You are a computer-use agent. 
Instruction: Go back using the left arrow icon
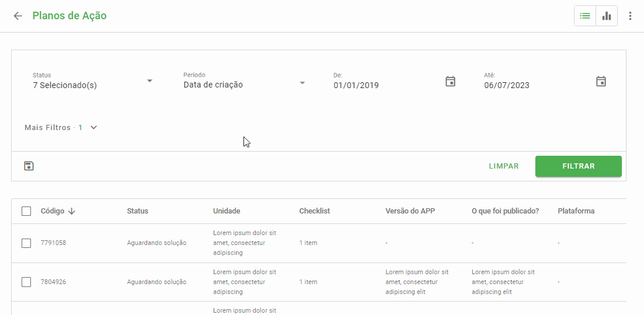18,16
